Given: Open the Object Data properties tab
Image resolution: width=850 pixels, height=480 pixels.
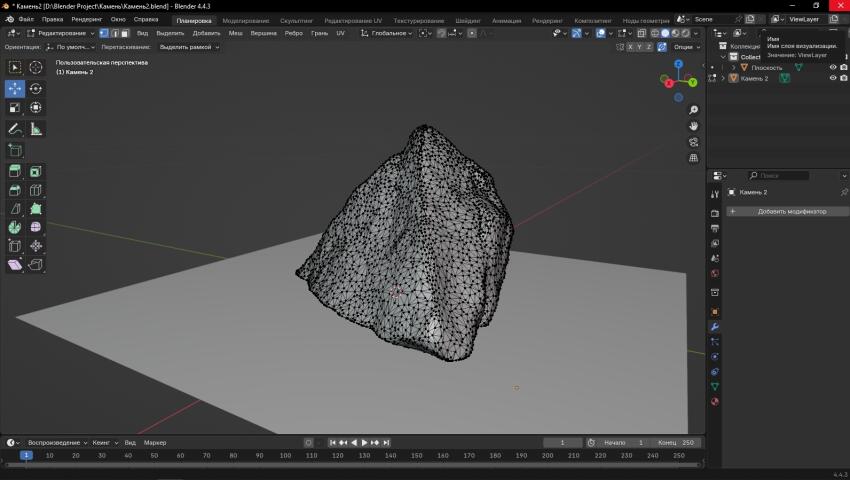Looking at the screenshot, I should pos(714,386).
